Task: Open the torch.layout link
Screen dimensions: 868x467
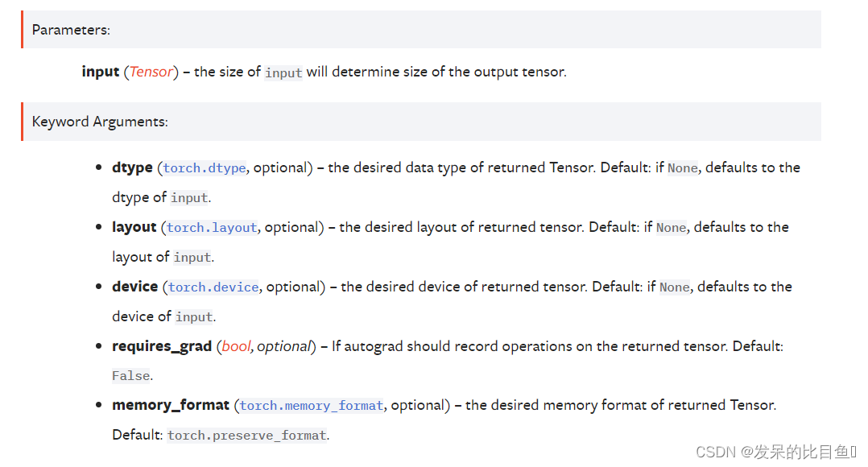Action: (x=212, y=228)
